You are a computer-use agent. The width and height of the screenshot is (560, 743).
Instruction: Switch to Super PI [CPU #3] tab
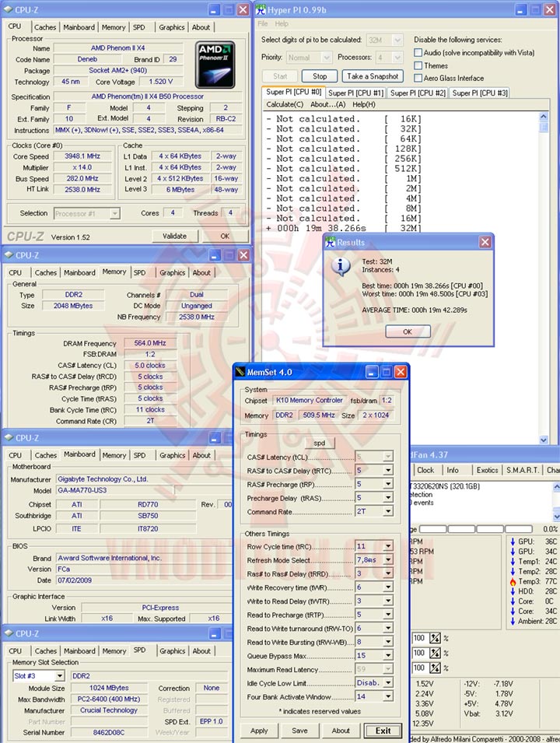[480, 93]
